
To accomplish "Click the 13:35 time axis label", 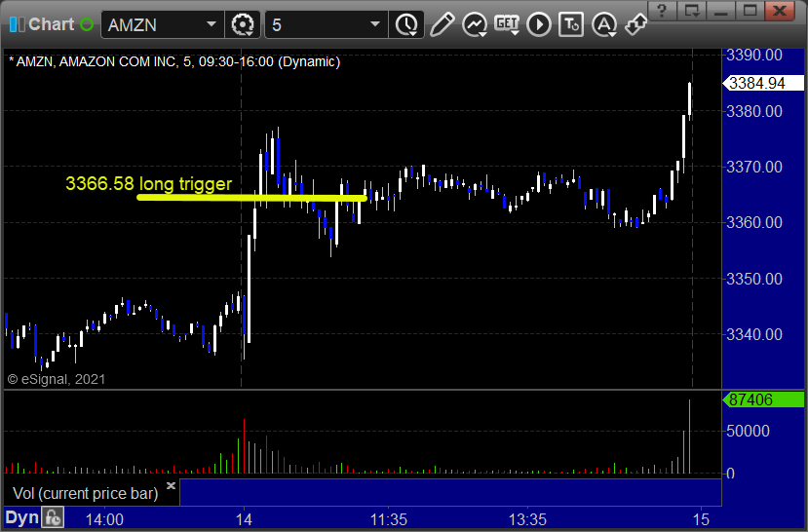I will [x=527, y=519].
